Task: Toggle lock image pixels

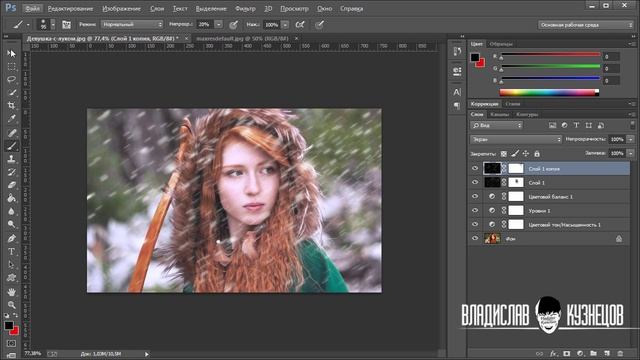Action: (x=515, y=153)
